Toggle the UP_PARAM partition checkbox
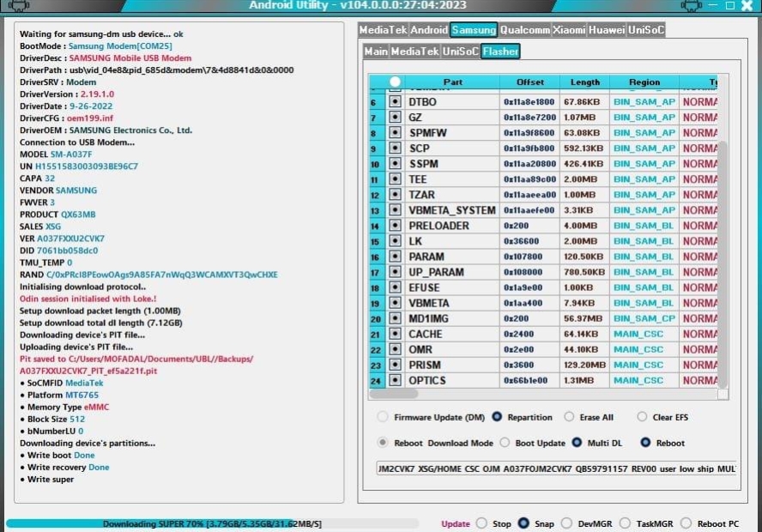Screen dimensions: 762x532 click(x=395, y=272)
